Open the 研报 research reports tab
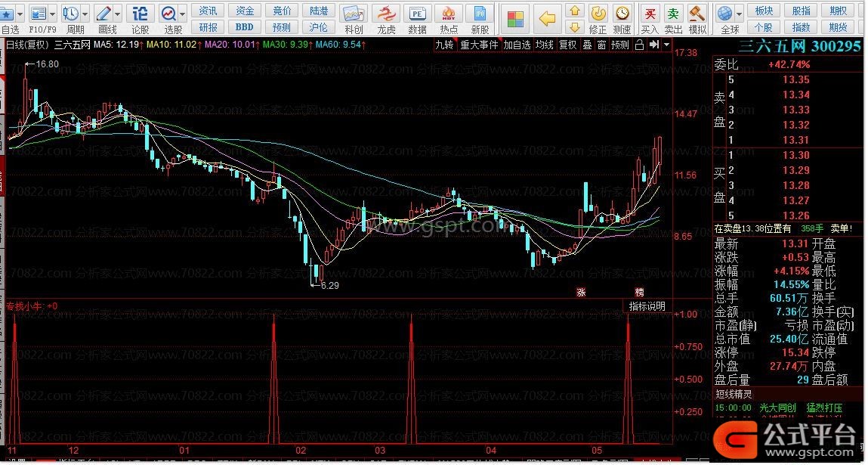Screen dimensions: 868x465 [x=209, y=26]
